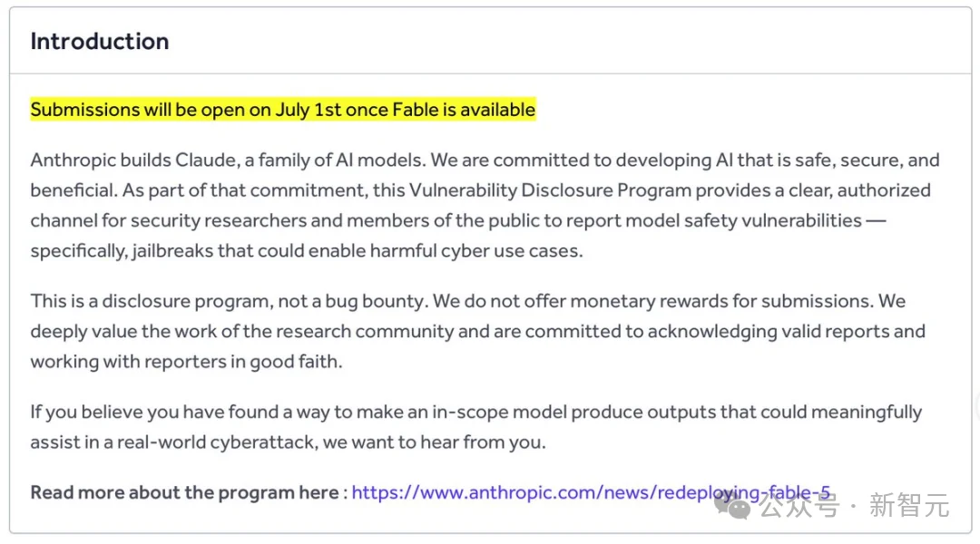Click the word "Anthropic" starting the first paragraph
The image size is (980, 544).
73,160
